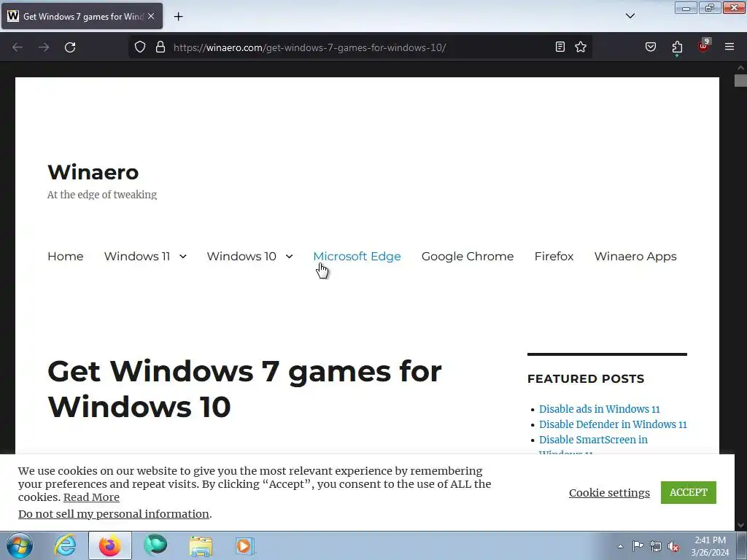Image resolution: width=747 pixels, height=560 pixels.
Task: List all tabs dropdown arrow
Action: pyautogui.click(x=630, y=16)
